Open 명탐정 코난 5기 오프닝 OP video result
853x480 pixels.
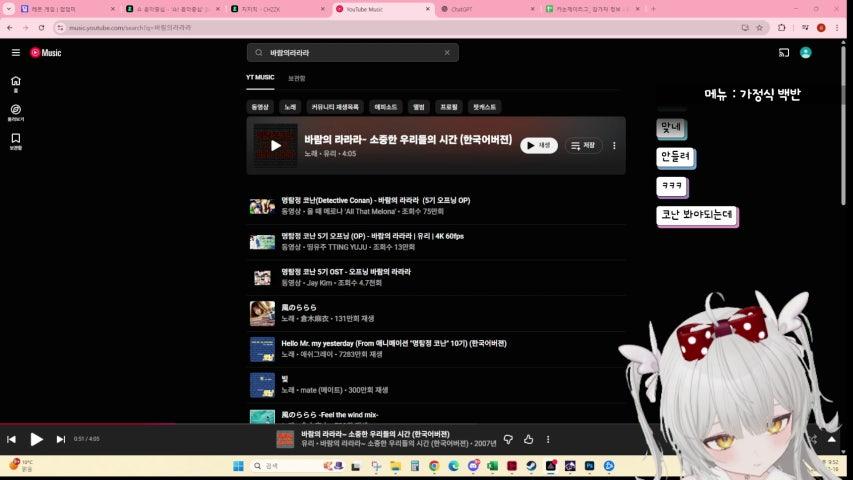[x=436, y=206]
